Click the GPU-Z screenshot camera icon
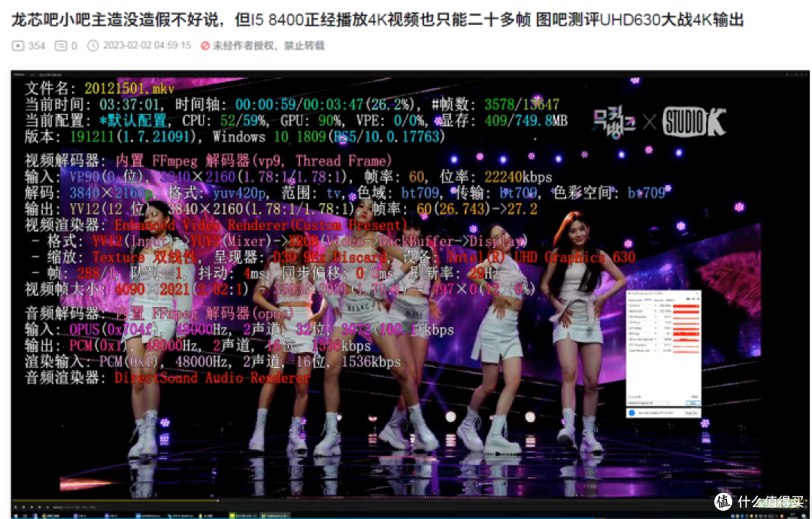The width and height of the screenshot is (812, 519). point(688,299)
